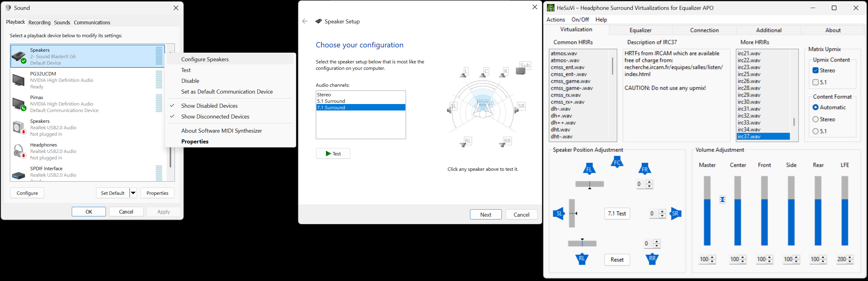This screenshot has width=868, height=281.
Task: Click the Master volume slider
Action: pos(707,211)
